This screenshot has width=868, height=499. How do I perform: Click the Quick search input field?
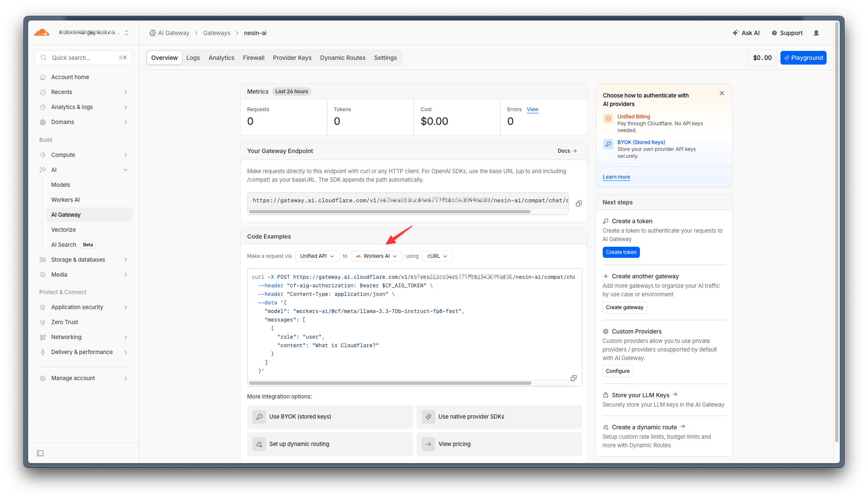pos(83,58)
